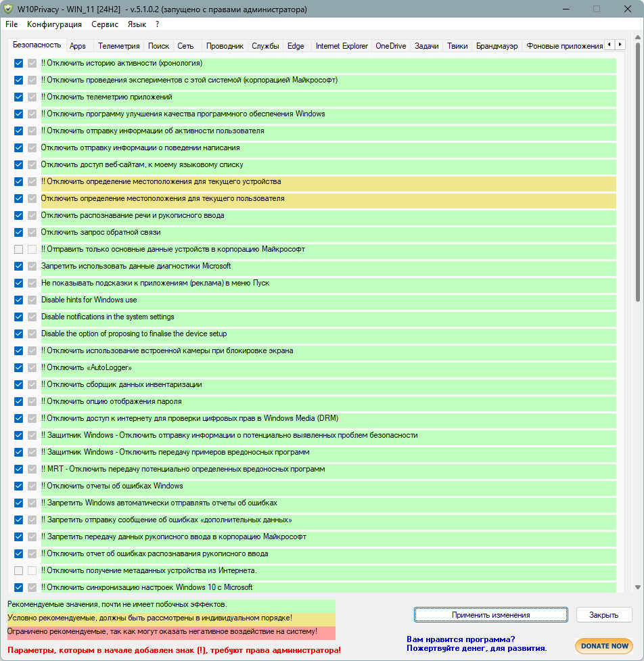The image size is (644, 661).
Task: Open the Конфигурация menu
Action: pos(54,24)
